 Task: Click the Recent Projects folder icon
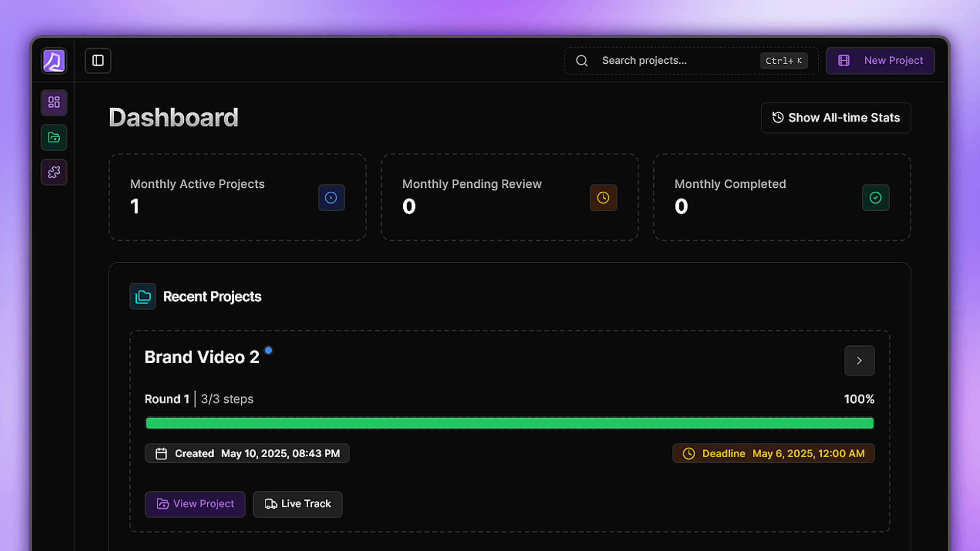click(143, 296)
